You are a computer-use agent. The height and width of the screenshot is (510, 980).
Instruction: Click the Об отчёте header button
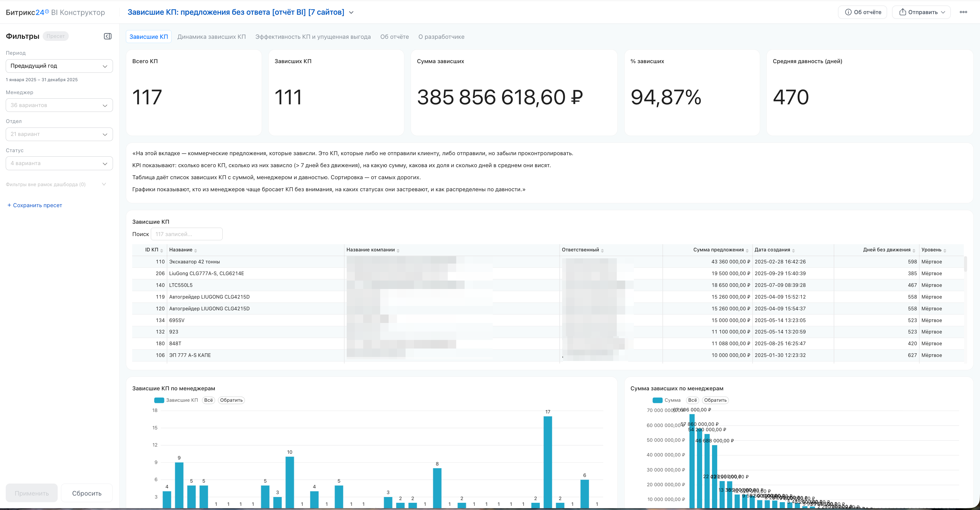click(863, 12)
